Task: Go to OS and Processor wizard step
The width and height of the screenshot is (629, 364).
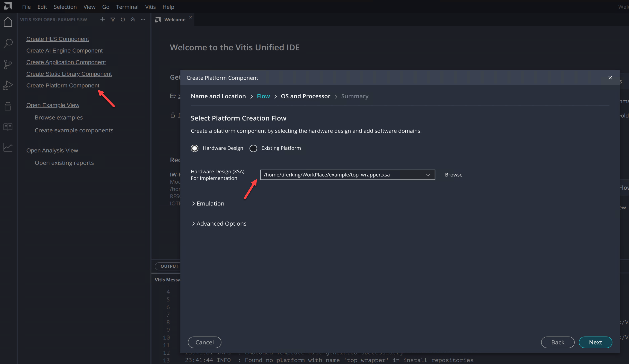Action: [x=306, y=96]
